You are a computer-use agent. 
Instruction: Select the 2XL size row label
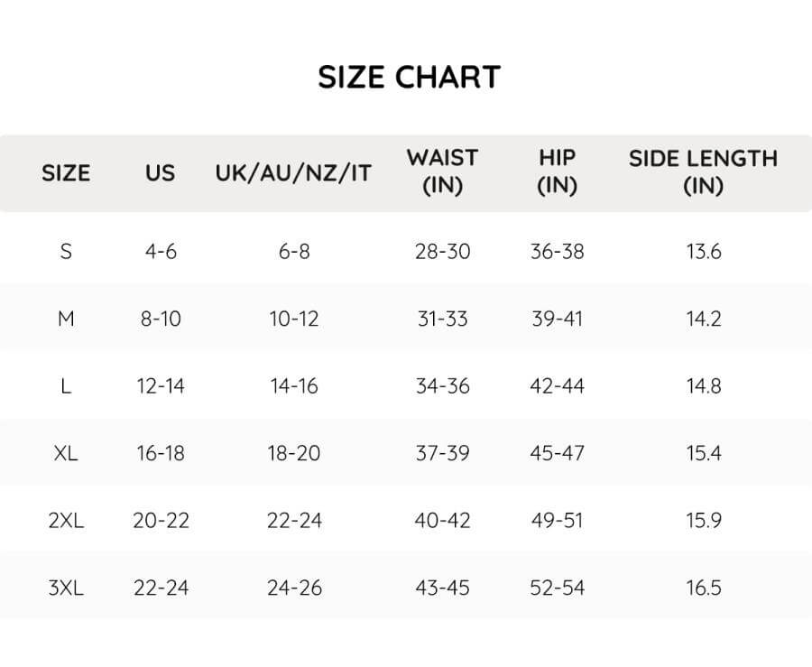pyautogui.click(x=66, y=521)
